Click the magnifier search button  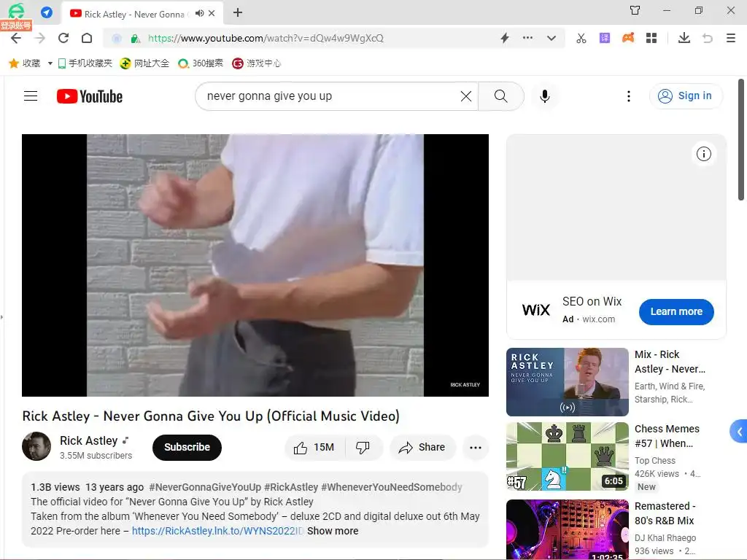500,96
